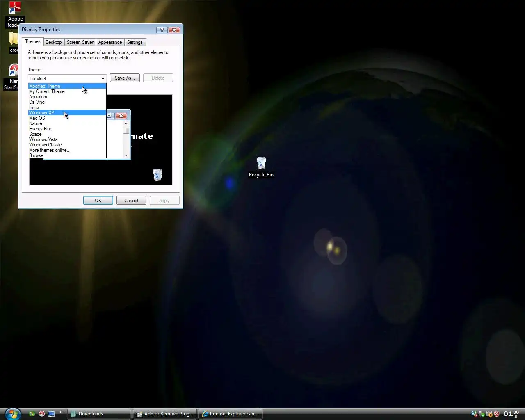Image resolution: width=525 pixels, height=420 pixels.
Task: Select the Space theme
Action: 67,134
